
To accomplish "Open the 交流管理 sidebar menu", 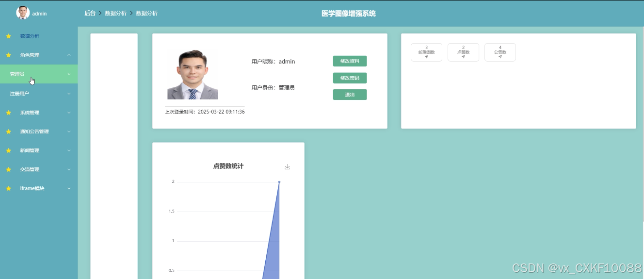I will tap(39, 169).
